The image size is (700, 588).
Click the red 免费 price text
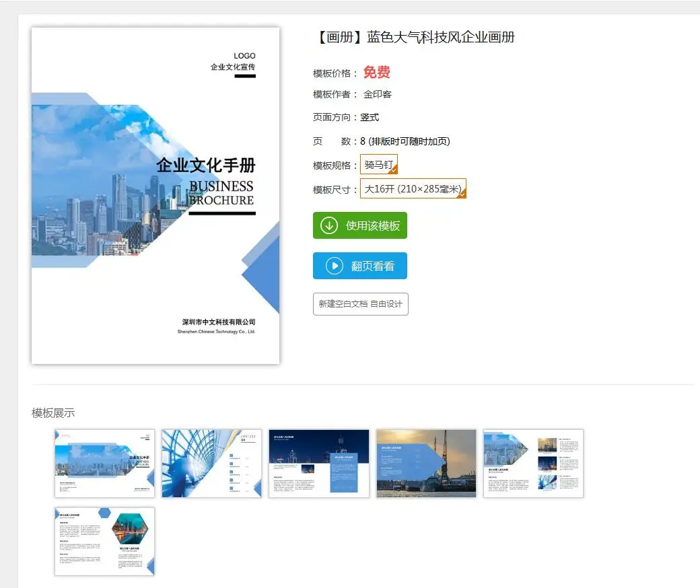coord(377,72)
